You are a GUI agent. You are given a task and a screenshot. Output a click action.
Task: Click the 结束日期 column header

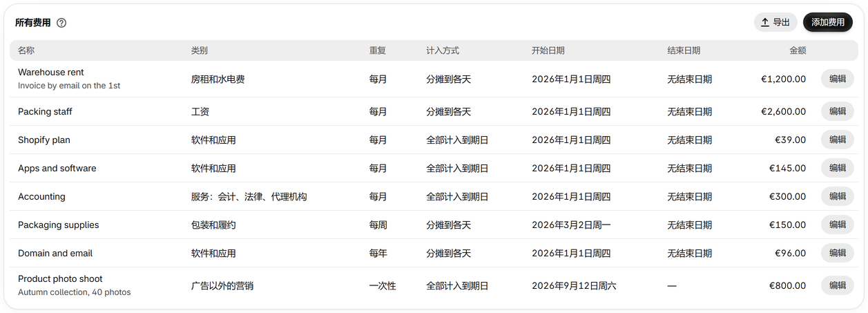[684, 50]
